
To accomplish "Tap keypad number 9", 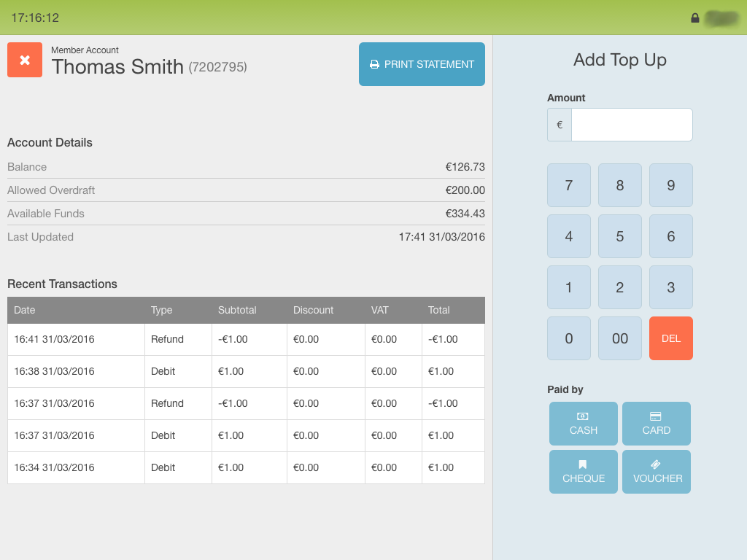I will pyautogui.click(x=670, y=185).
